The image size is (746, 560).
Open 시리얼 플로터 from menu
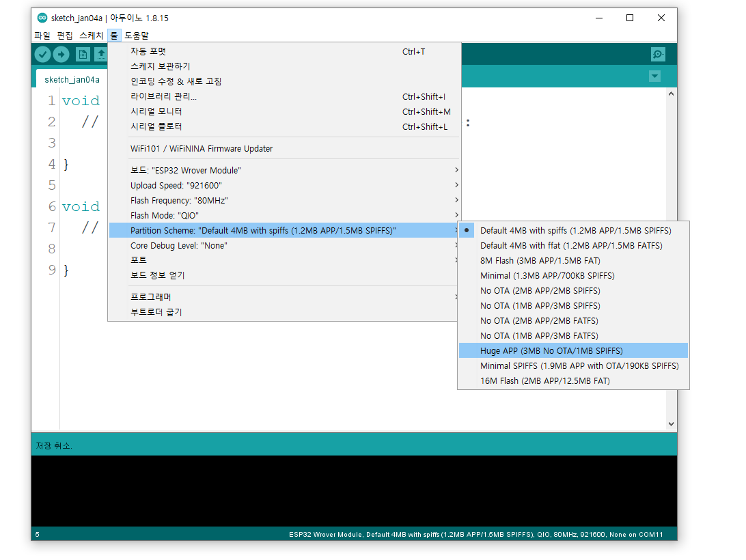(284, 126)
